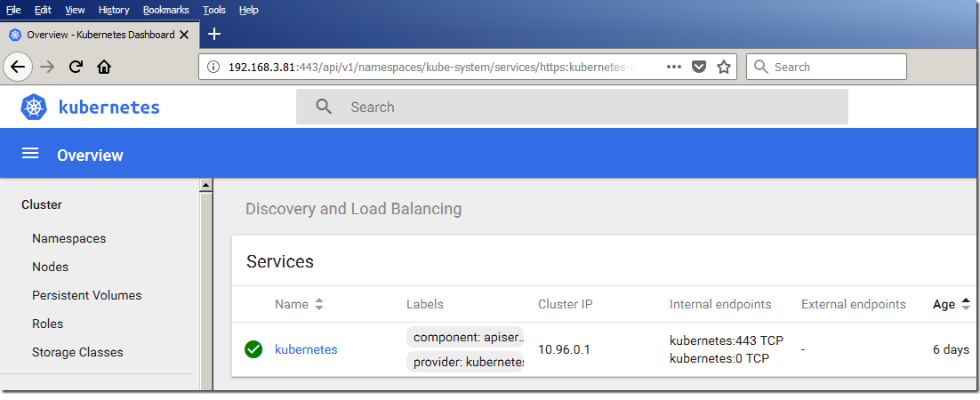Open Persistent Volumes in the sidebar
Screen dimensions: 980x400
pyautogui.click(x=87, y=295)
